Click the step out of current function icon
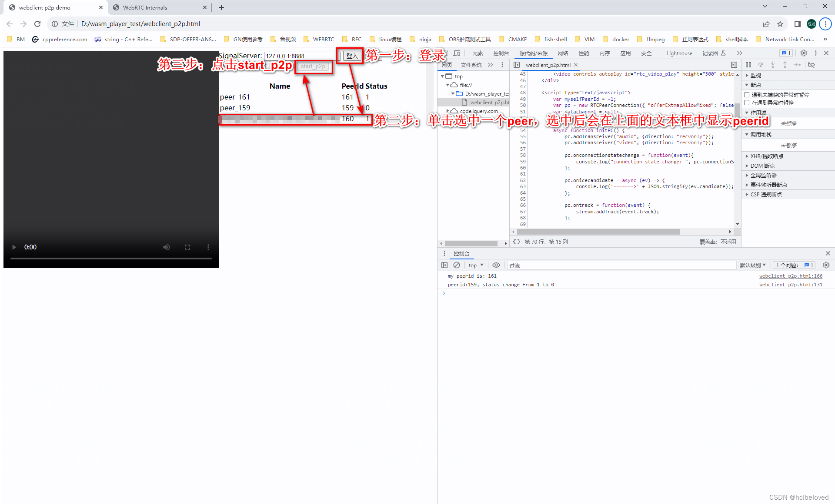The image size is (835, 504). [x=785, y=64]
